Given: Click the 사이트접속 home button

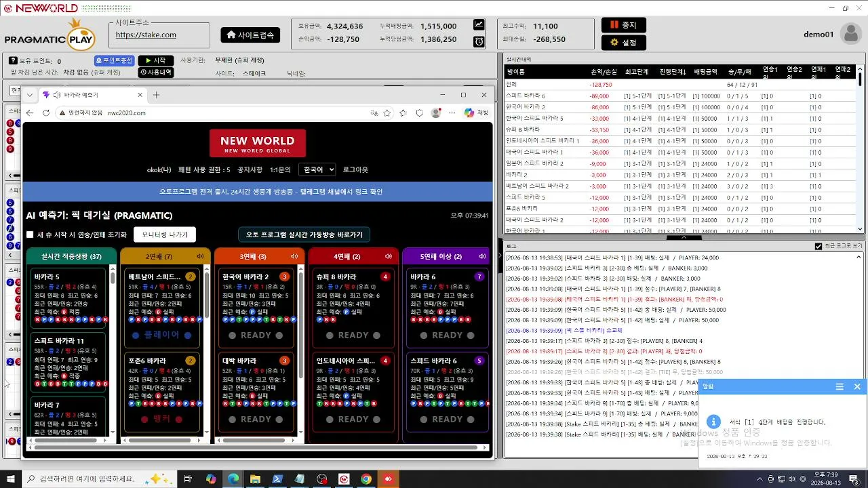Looking at the screenshot, I should [250, 35].
